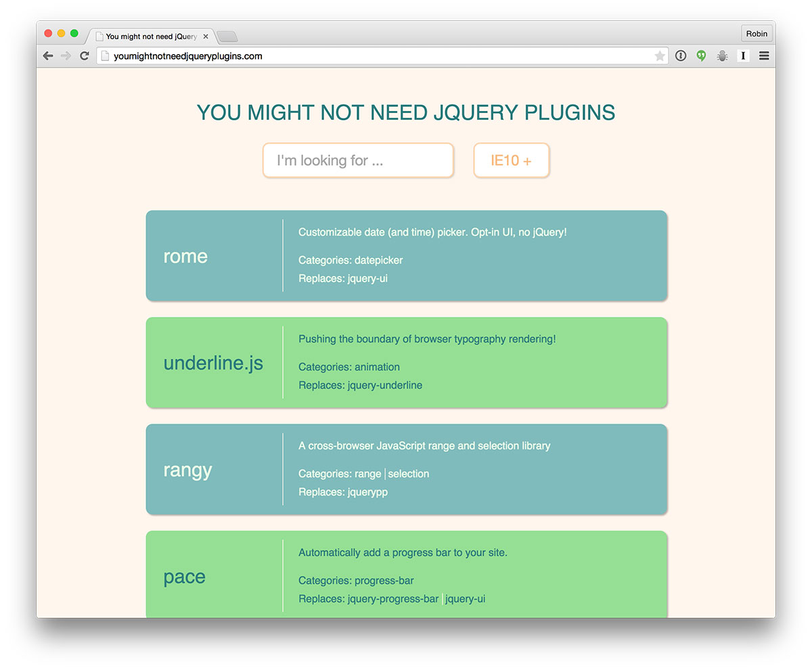The width and height of the screenshot is (812, 670).
Task: Select the 'You might not need jQuery' tab
Action: point(149,37)
